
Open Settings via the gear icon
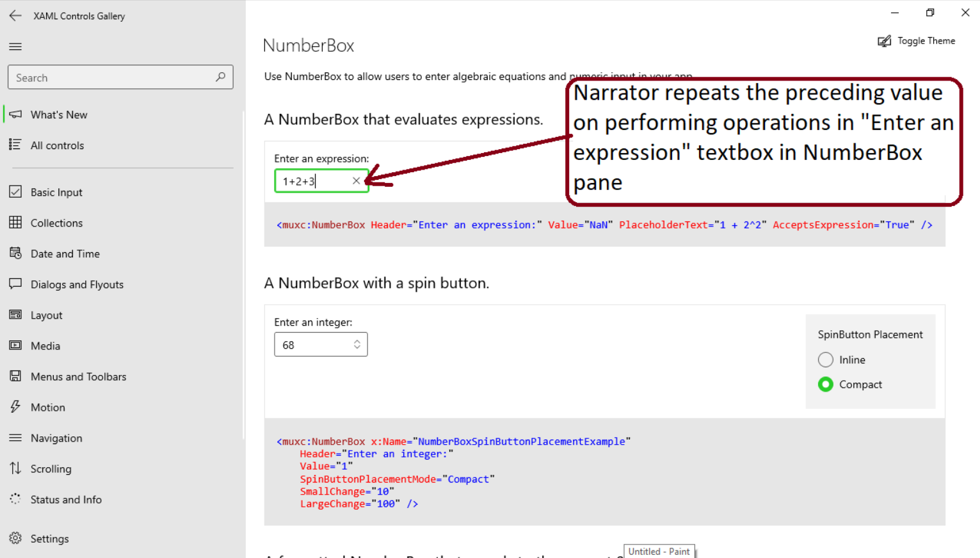tap(15, 538)
